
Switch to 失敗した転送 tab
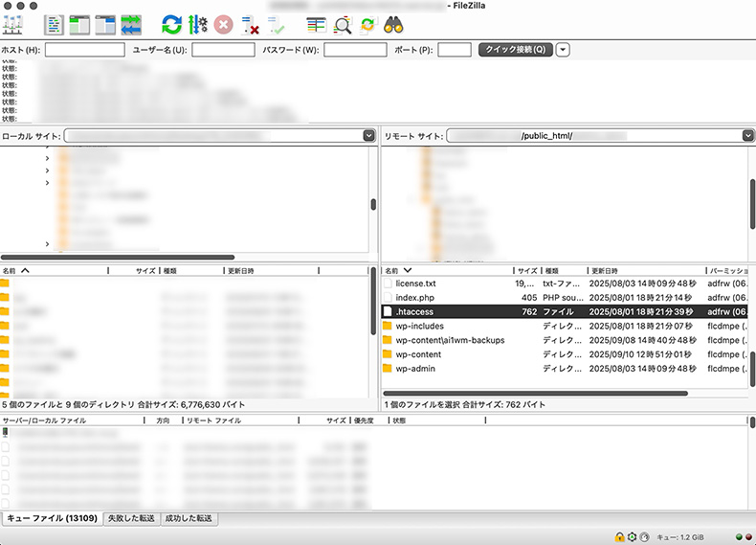click(x=131, y=518)
